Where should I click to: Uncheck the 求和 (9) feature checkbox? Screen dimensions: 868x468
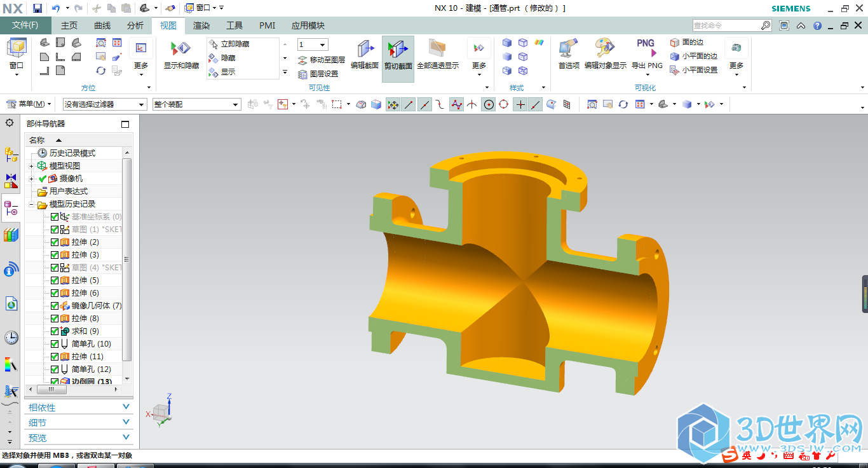coord(55,331)
